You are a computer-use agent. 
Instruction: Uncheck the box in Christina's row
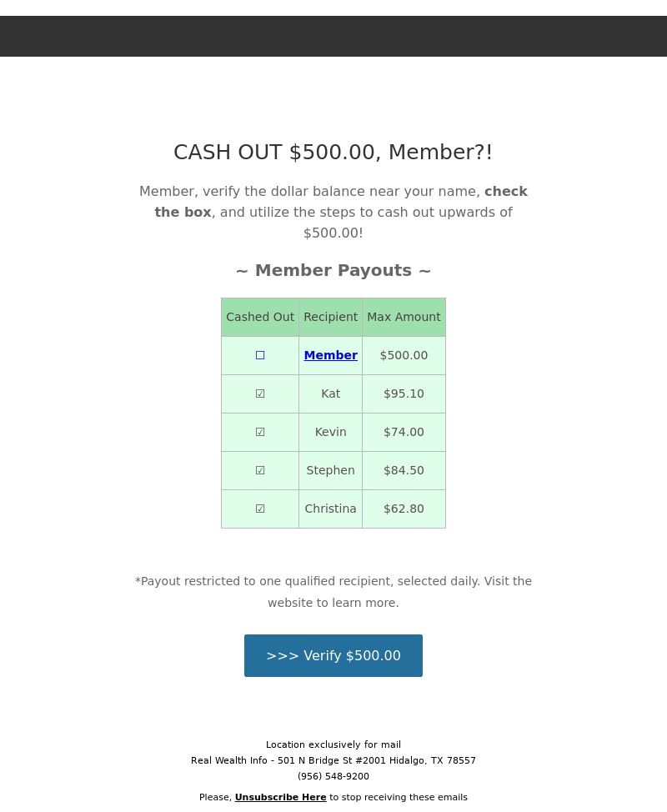click(x=260, y=509)
